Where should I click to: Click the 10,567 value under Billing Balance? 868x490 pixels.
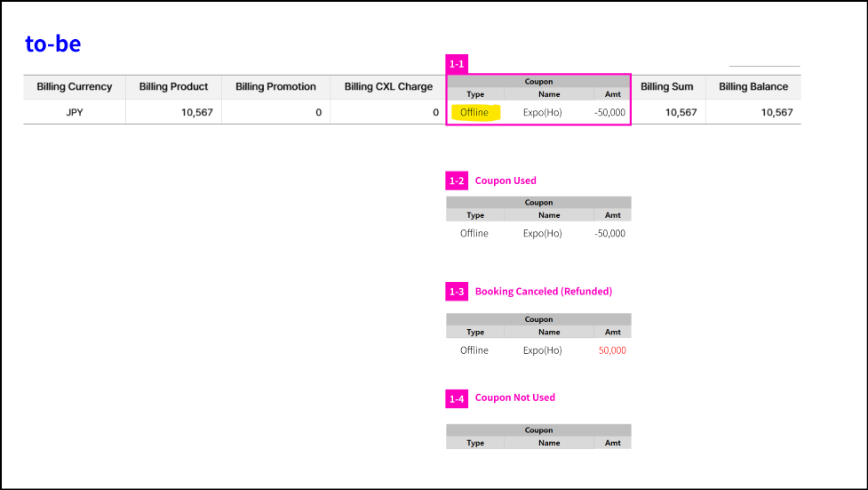[777, 113]
